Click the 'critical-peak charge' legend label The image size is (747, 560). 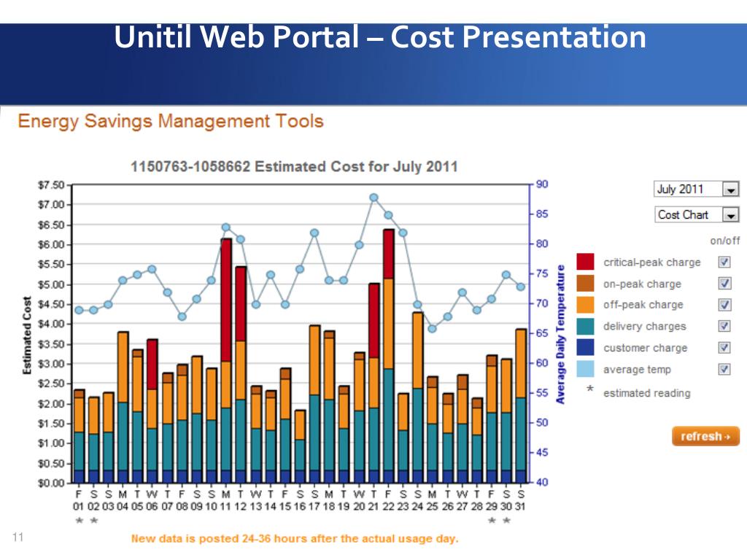coord(651,262)
